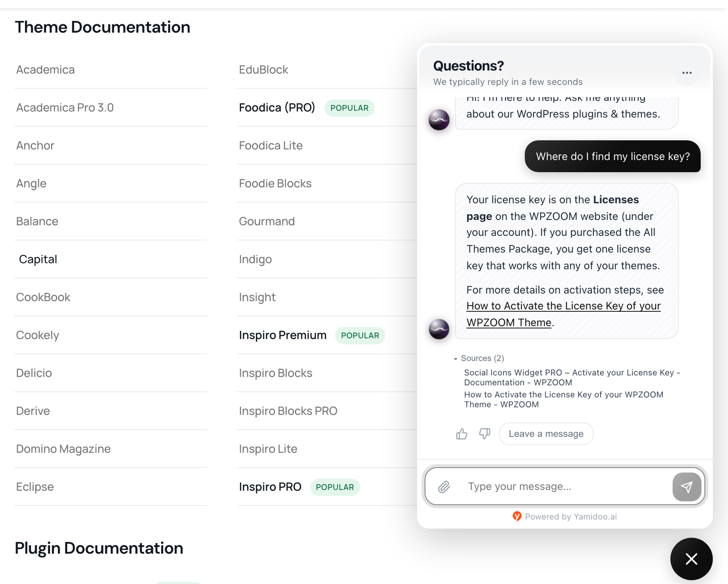The image size is (728, 584).
Task: Open the WPZOOM Theme source under Sources
Action: (563, 399)
